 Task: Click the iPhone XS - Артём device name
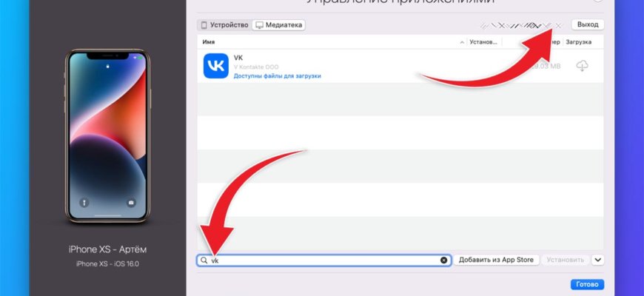click(107, 249)
